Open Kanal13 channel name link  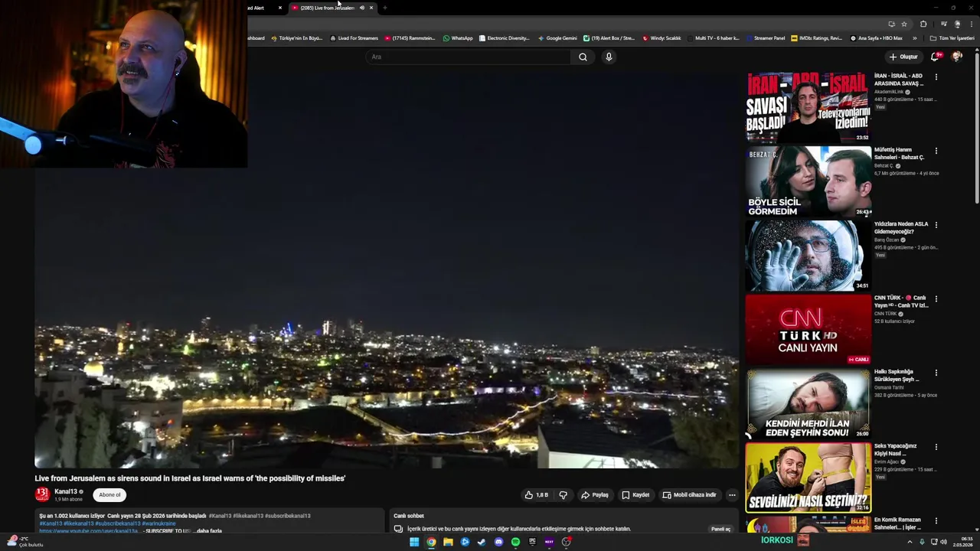click(x=66, y=491)
